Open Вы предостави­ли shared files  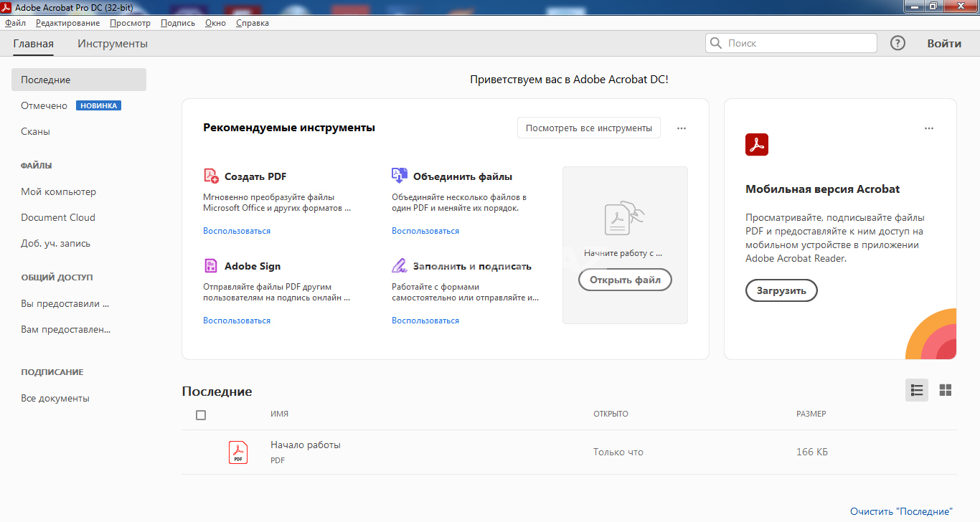65,303
